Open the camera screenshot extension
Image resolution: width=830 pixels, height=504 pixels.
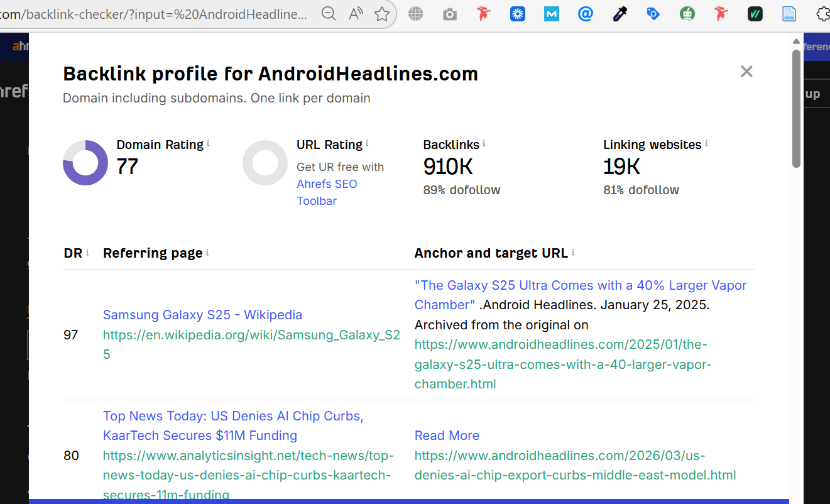(x=449, y=13)
